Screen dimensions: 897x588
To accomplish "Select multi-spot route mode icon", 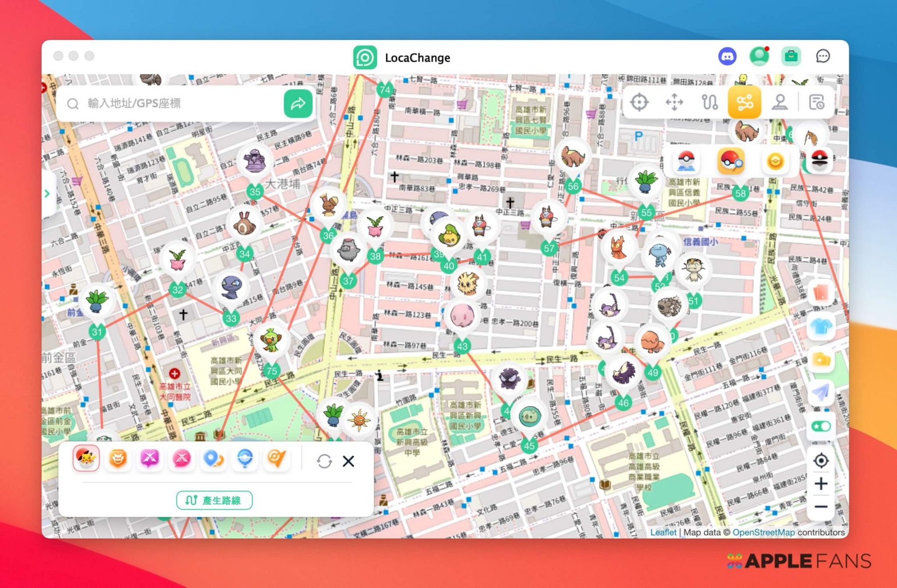I will coord(745,102).
